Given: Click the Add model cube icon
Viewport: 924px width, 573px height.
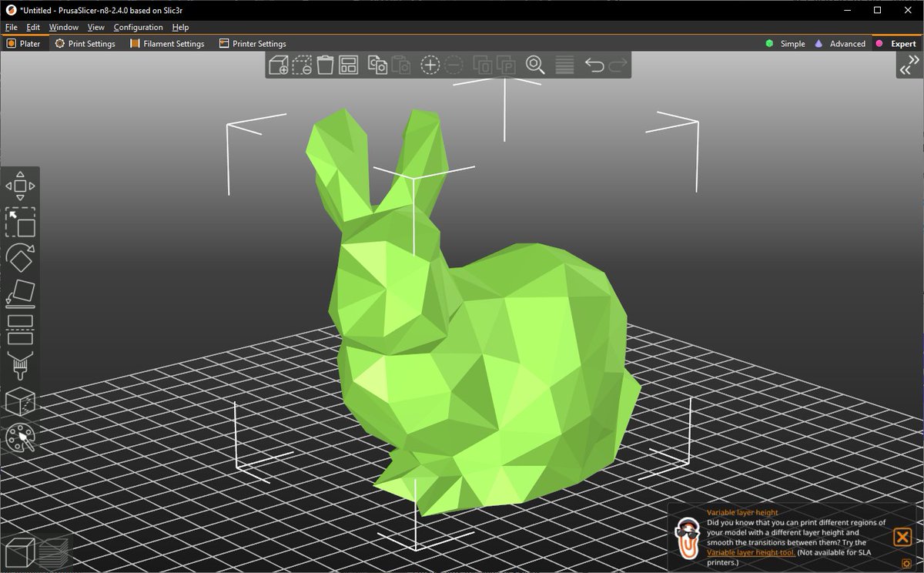Looking at the screenshot, I should [x=279, y=65].
